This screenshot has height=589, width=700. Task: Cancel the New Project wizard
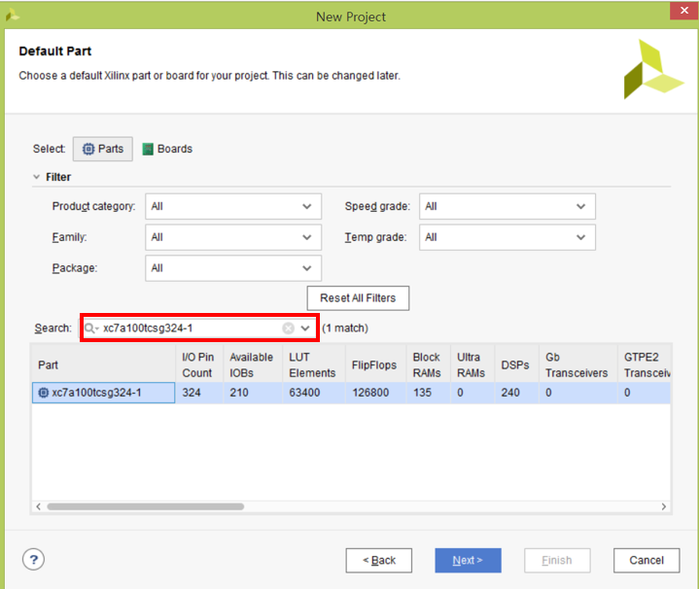(x=647, y=561)
